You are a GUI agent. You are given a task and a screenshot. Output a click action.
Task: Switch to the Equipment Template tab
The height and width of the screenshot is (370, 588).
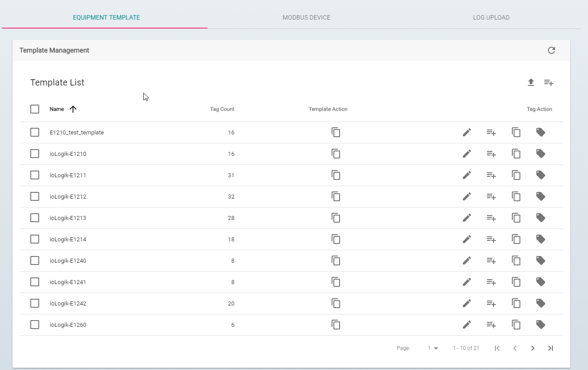pyautogui.click(x=106, y=17)
